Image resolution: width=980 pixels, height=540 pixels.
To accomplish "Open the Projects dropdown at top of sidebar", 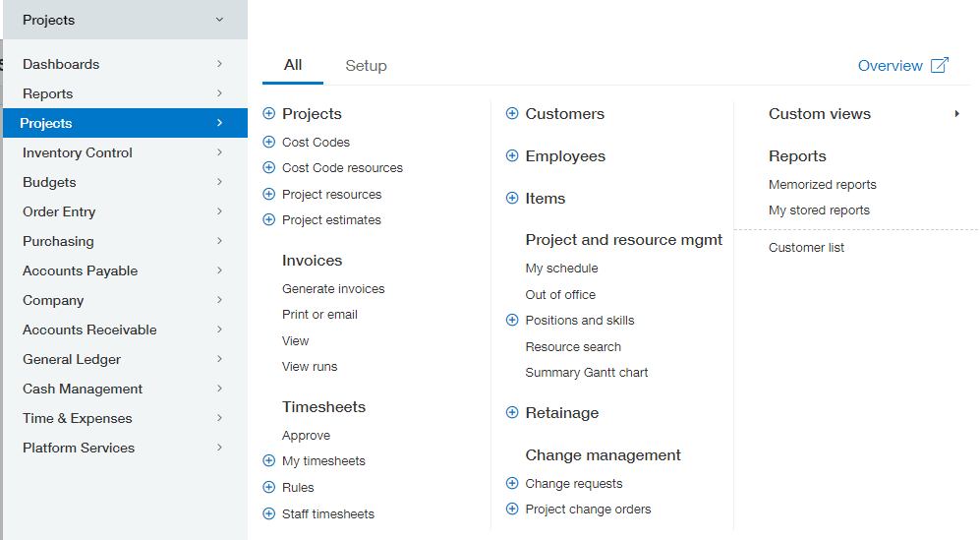I will 123,20.
